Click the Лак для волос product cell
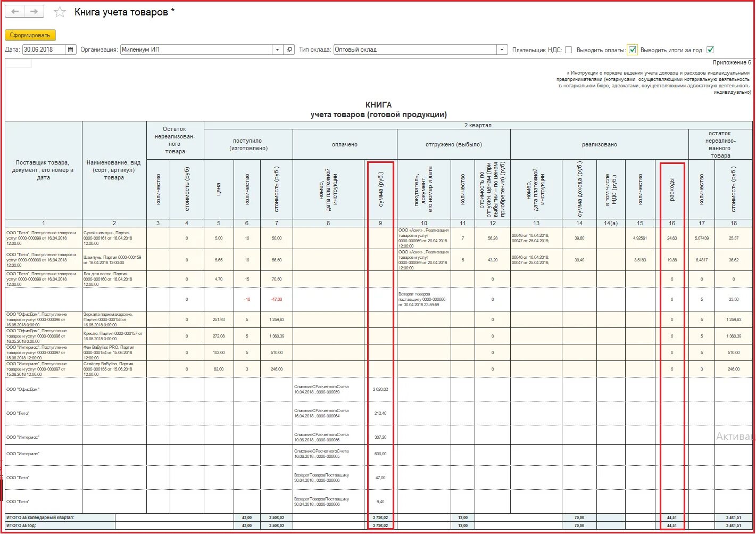 (114, 279)
